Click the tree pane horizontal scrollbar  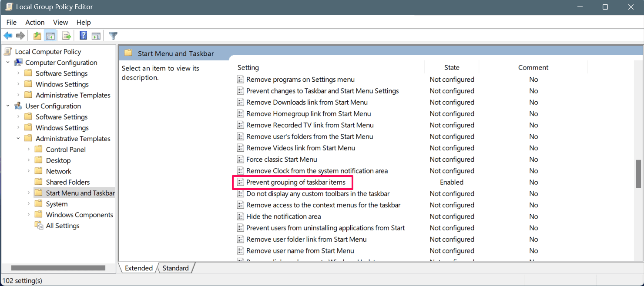58,268
